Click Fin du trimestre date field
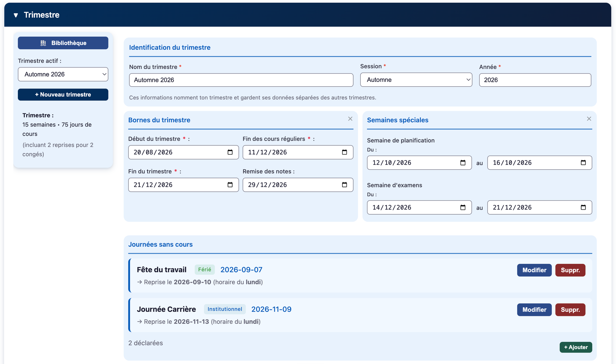The image size is (616, 364). tap(184, 185)
